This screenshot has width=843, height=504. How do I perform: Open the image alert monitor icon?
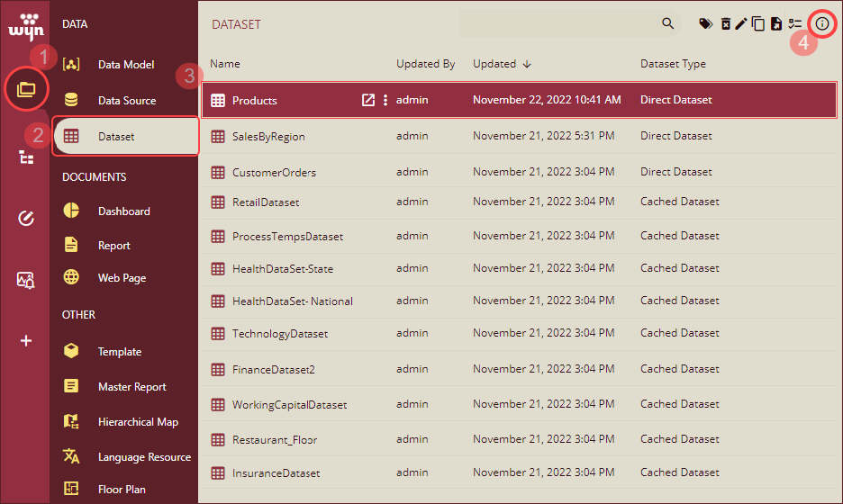tap(26, 280)
